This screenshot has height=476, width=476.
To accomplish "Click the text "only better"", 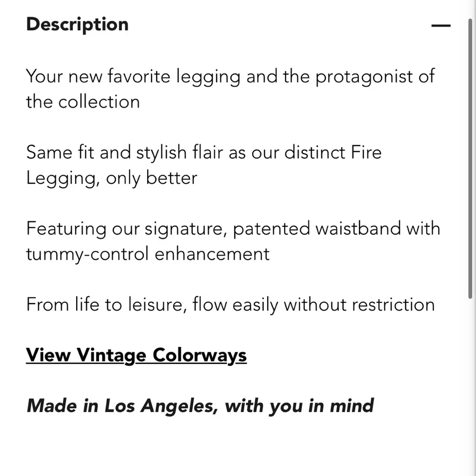I will pos(151,178).
